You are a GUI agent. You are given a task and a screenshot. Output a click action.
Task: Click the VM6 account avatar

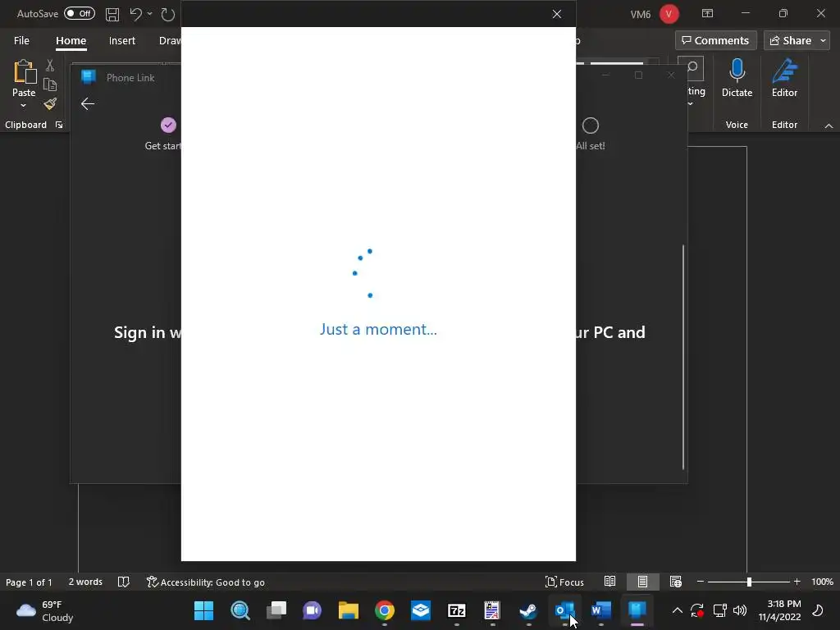(x=669, y=14)
